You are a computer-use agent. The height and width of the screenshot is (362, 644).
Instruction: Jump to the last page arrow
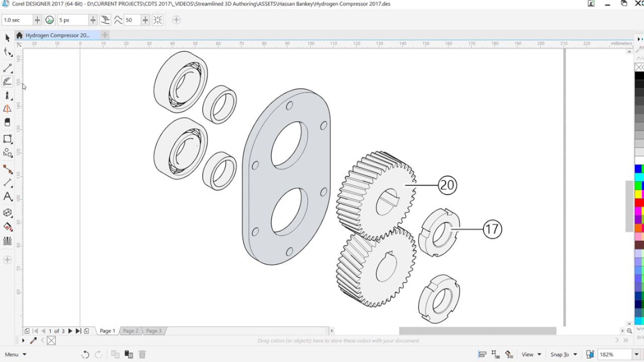click(78, 331)
